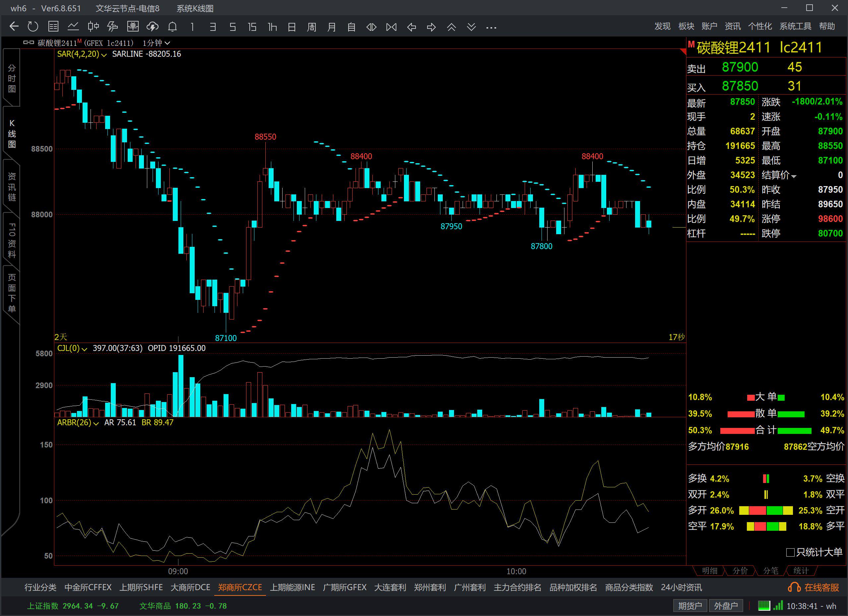
Task: Open the 发现 menu
Action: coord(663,26)
